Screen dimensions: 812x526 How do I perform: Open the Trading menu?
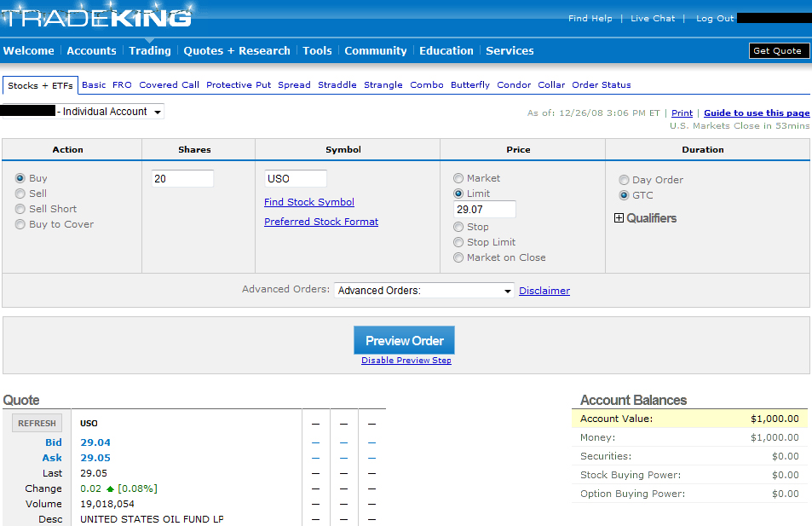click(150, 51)
